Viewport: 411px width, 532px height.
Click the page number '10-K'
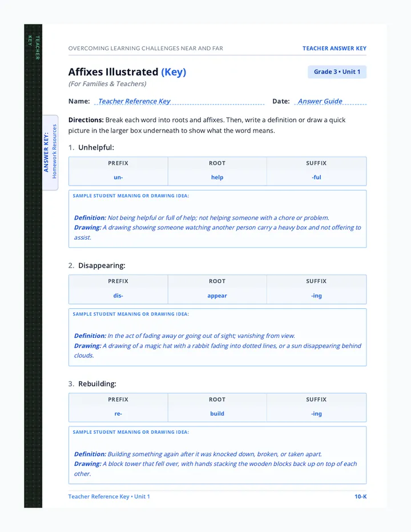pyautogui.click(x=360, y=497)
